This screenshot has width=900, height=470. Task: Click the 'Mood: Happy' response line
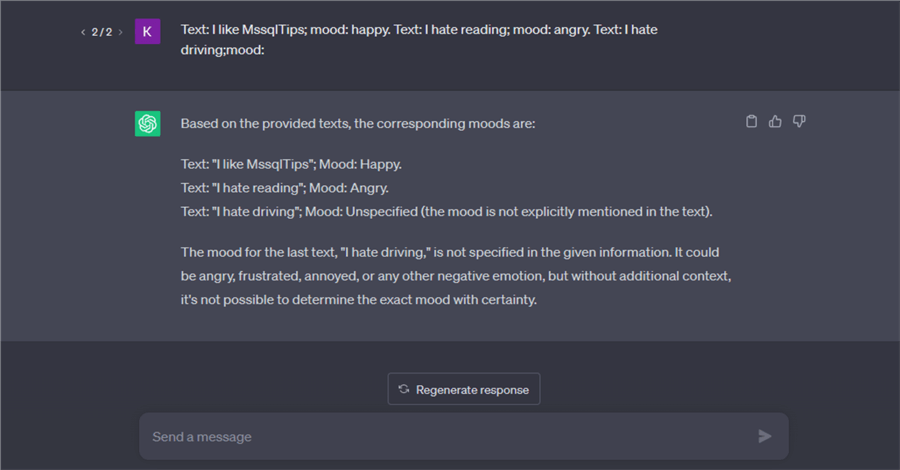291,164
